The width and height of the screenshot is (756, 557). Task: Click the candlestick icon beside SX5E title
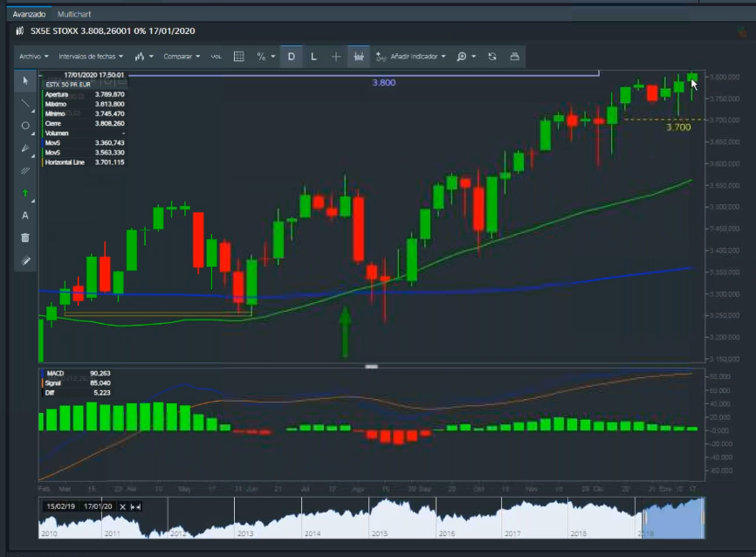coord(20,31)
